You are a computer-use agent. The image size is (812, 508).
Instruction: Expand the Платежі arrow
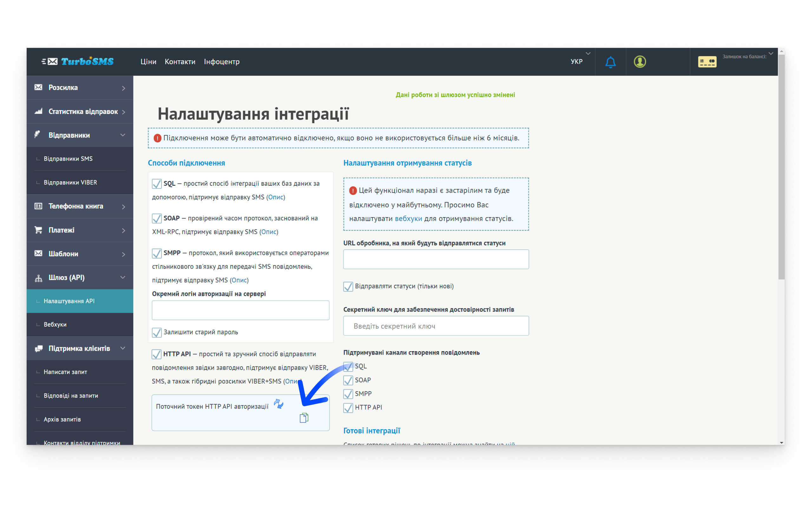tap(123, 231)
